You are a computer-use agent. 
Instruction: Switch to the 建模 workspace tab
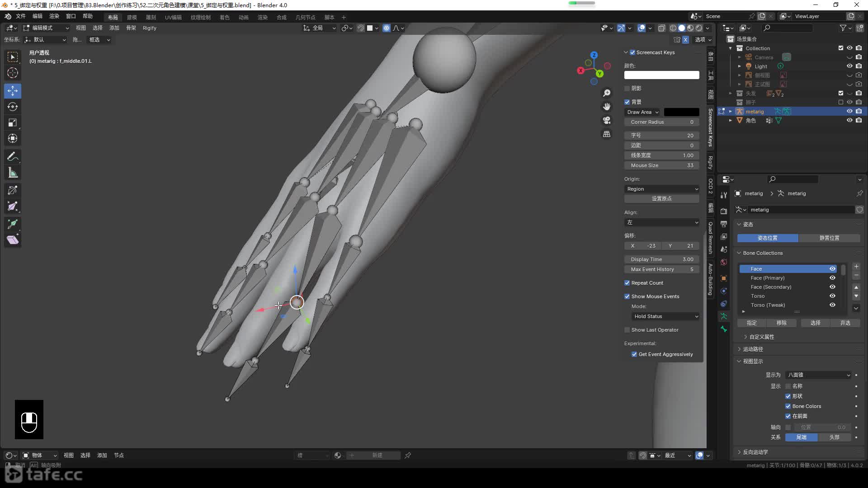132,17
